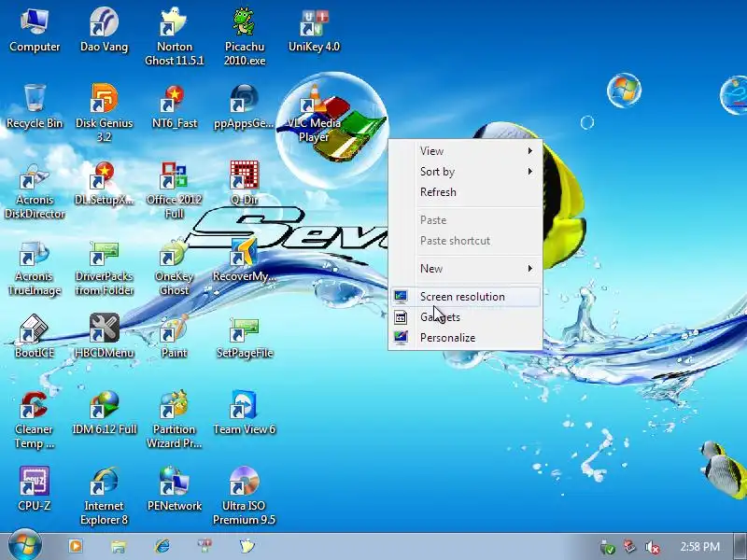Viewport: 747px width, 560px height.
Task: Choose Personalize from context menu
Action: pos(465,338)
